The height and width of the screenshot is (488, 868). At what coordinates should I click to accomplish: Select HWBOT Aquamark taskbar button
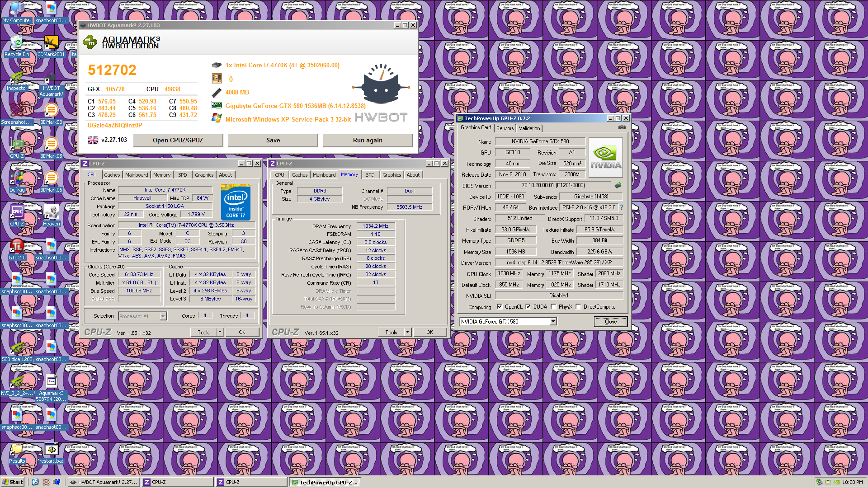pos(103,482)
